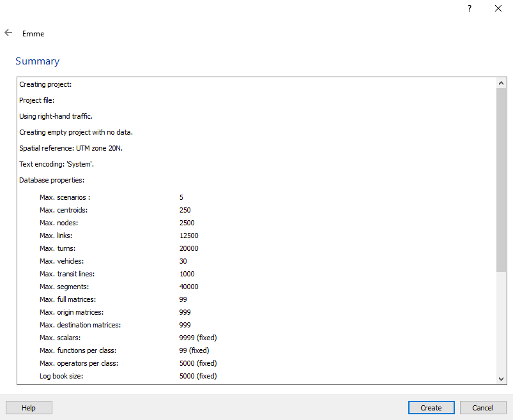Viewport: 513px width, 420px height.
Task: Click the 'Creating project:' line
Action: click(45, 84)
